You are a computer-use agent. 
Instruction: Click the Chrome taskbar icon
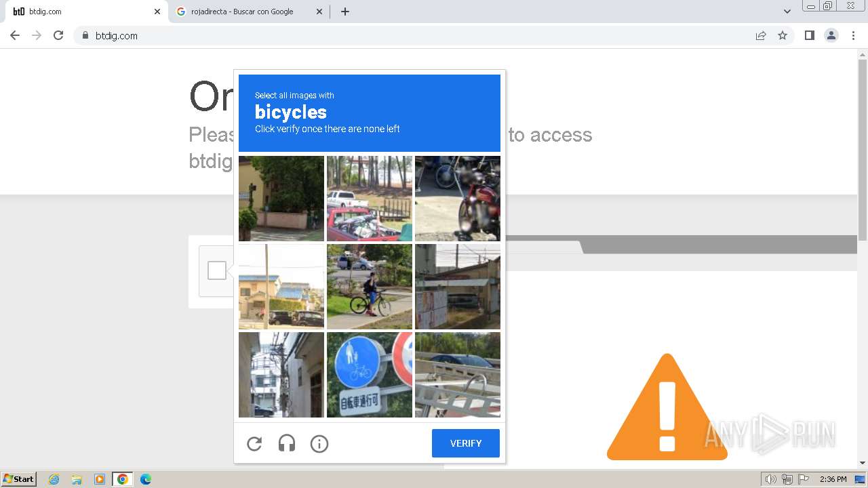(123, 479)
